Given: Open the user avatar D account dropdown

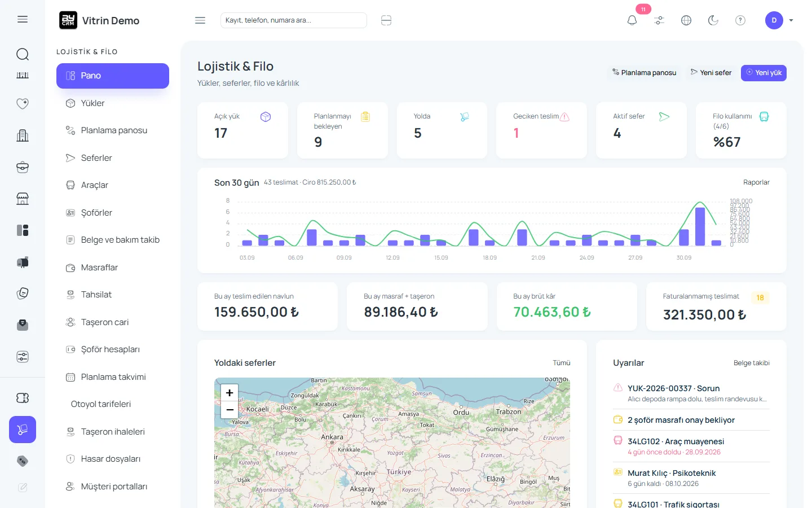Looking at the screenshot, I should pos(779,20).
